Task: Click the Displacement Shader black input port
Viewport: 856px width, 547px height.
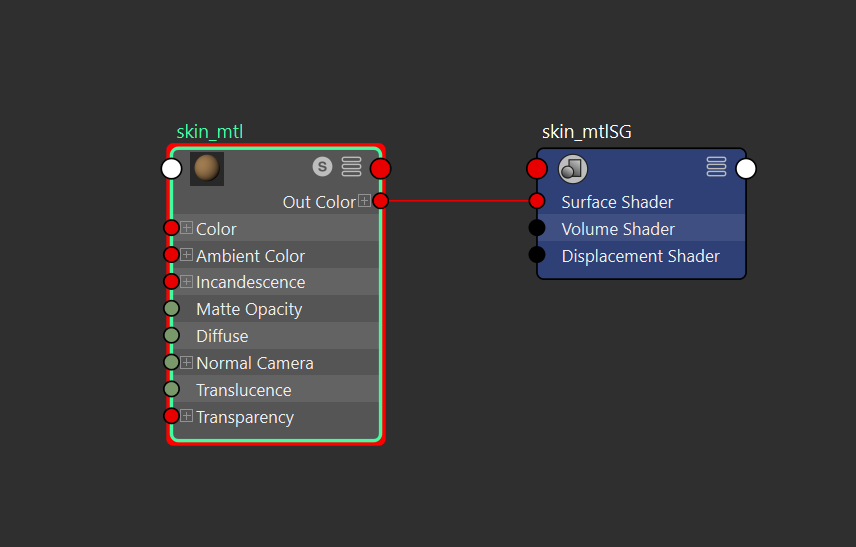Action: 537,254
